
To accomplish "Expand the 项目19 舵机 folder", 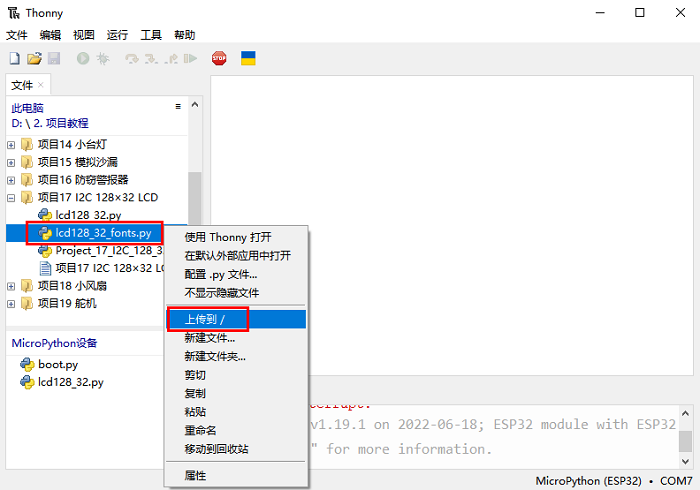I will [11, 303].
